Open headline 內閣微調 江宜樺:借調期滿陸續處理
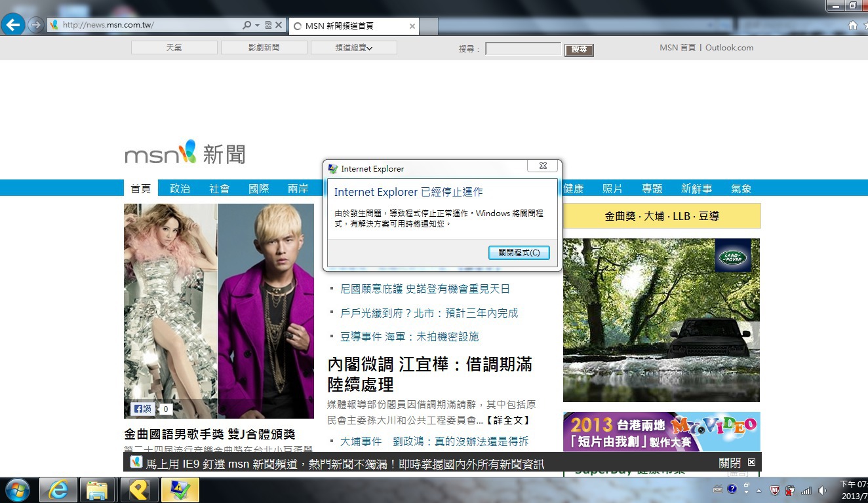This screenshot has height=503, width=868. point(430,374)
